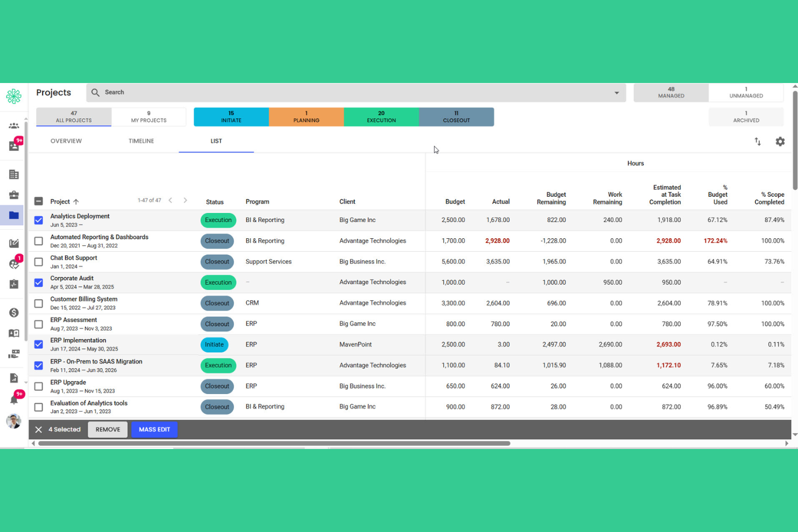This screenshot has height=532, width=798.
Task: Uncheck Corporate Audit checkbox
Action: click(x=38, y=282)
